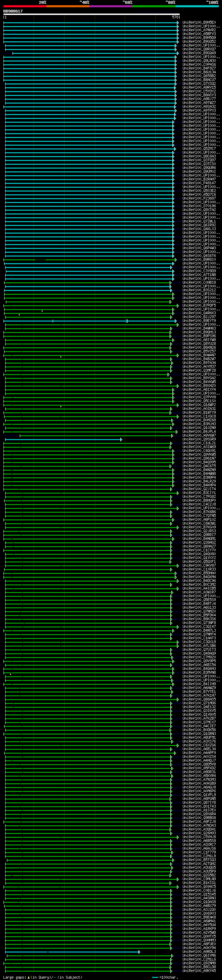The width and height of the screenshot is (222, 980).
Task: Open hit UniRef100_A7NVR2
Action: click(x=199, y=30)
